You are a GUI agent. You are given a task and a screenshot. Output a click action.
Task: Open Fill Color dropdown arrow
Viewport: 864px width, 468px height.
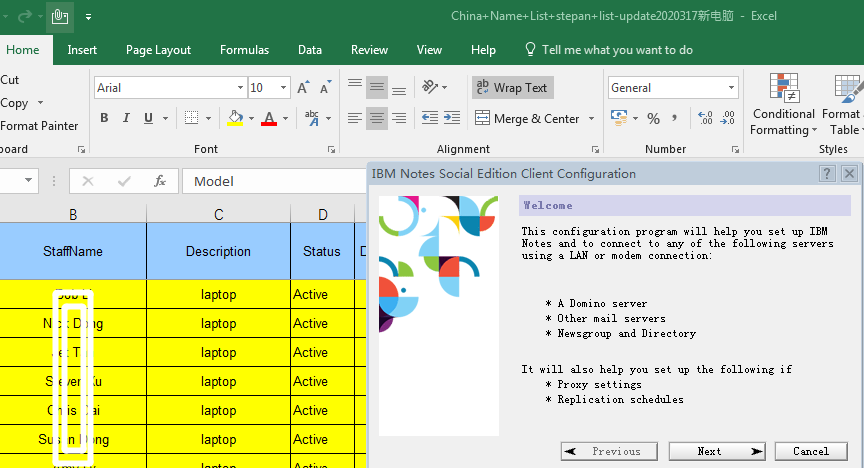tap(251, 118)
